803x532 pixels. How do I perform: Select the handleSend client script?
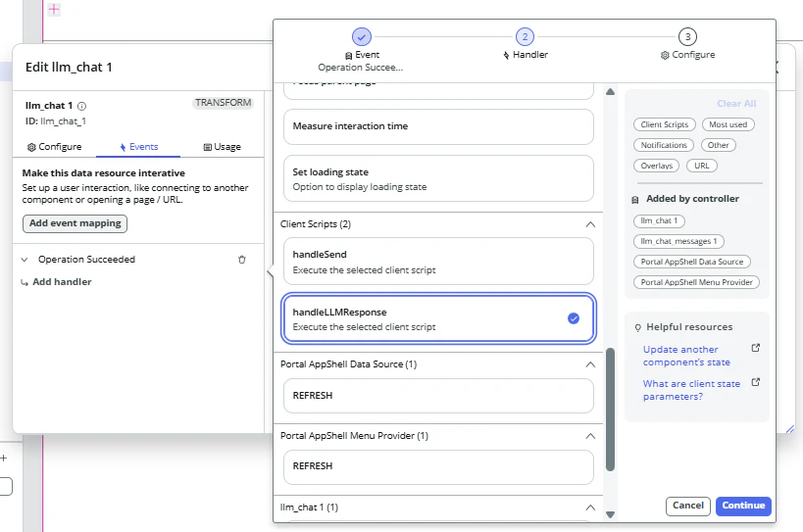point(438,262)
